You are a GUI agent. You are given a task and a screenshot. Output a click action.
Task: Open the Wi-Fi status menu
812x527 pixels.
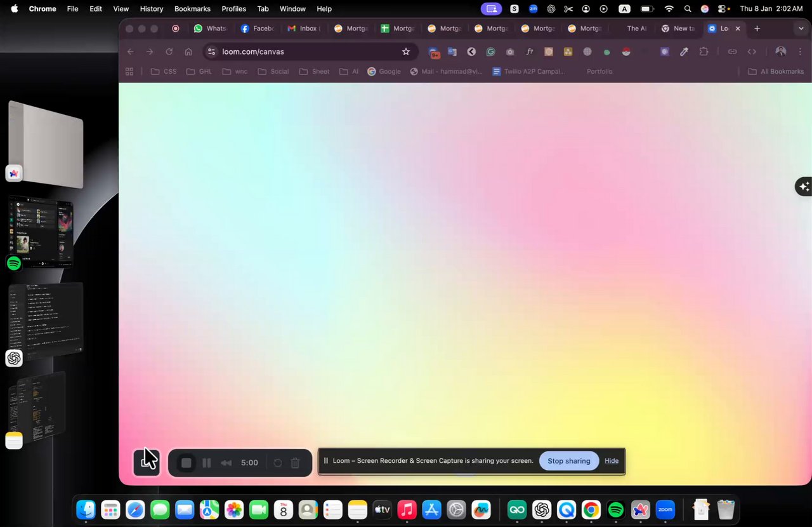[669, 9]
